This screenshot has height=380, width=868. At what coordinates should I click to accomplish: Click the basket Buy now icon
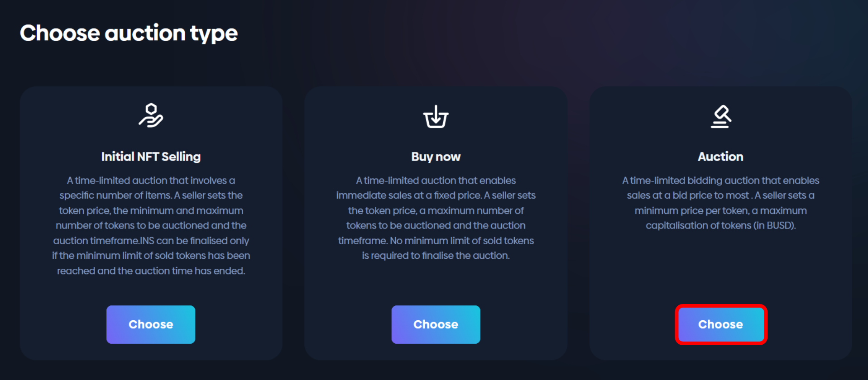(436, 117)
